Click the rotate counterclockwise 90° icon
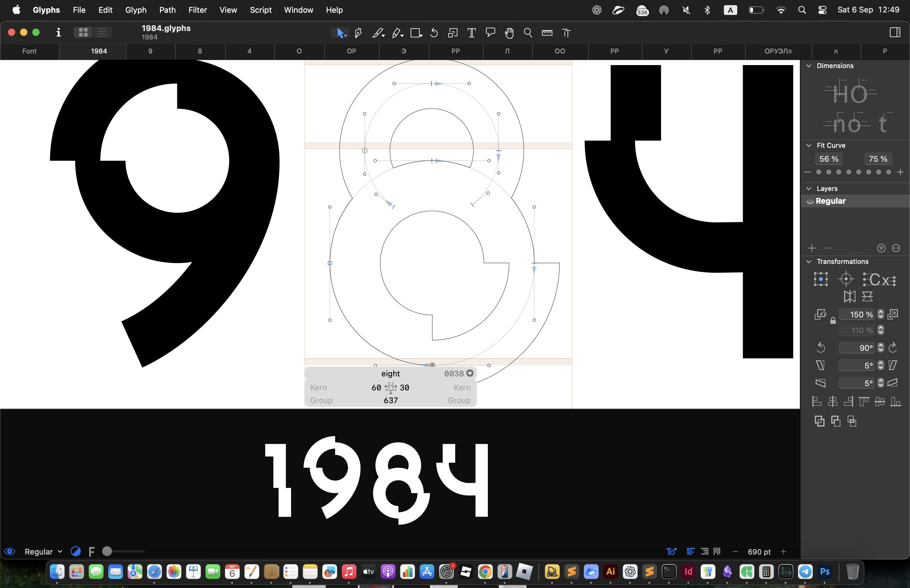Viewport: 910px width, 588px height. click(x=821, y=348)
